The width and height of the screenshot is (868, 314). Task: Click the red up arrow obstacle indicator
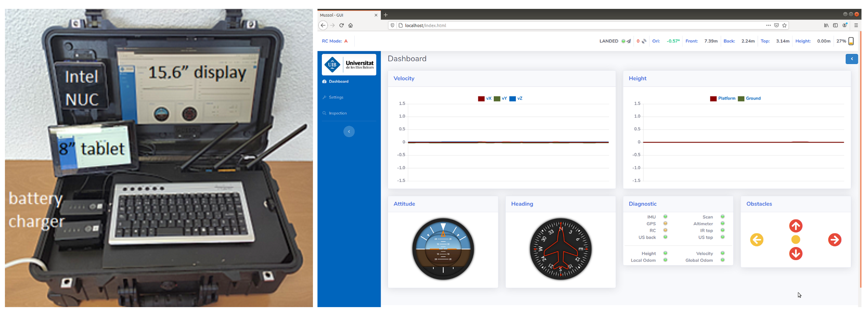click(x=796, y=226)
